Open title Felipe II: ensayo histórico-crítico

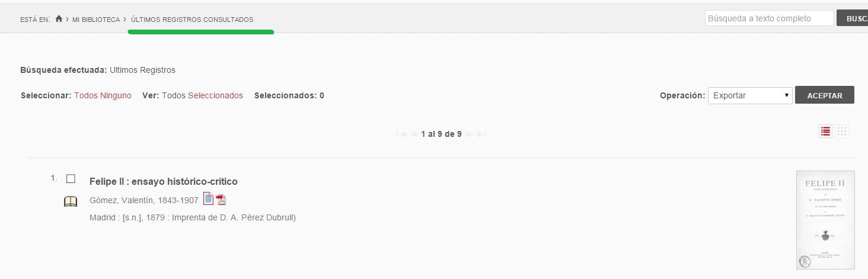pyautogui.click(x=164, y=181)
